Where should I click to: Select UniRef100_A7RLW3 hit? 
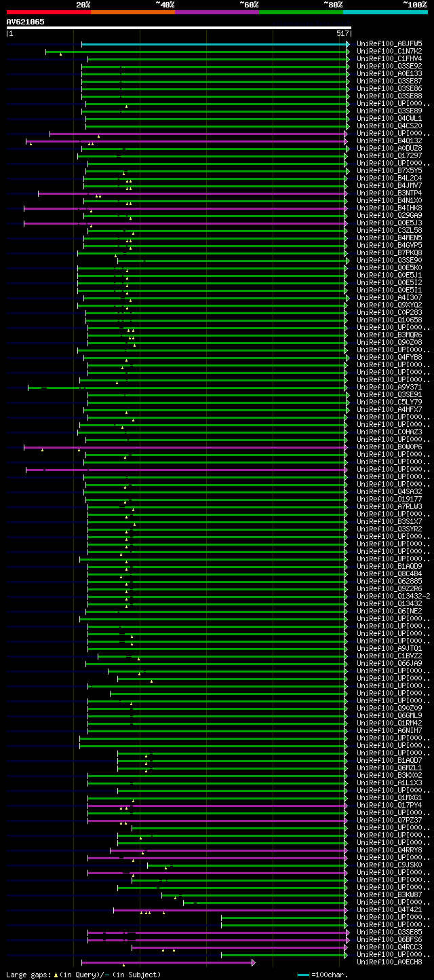coord(389,506)
